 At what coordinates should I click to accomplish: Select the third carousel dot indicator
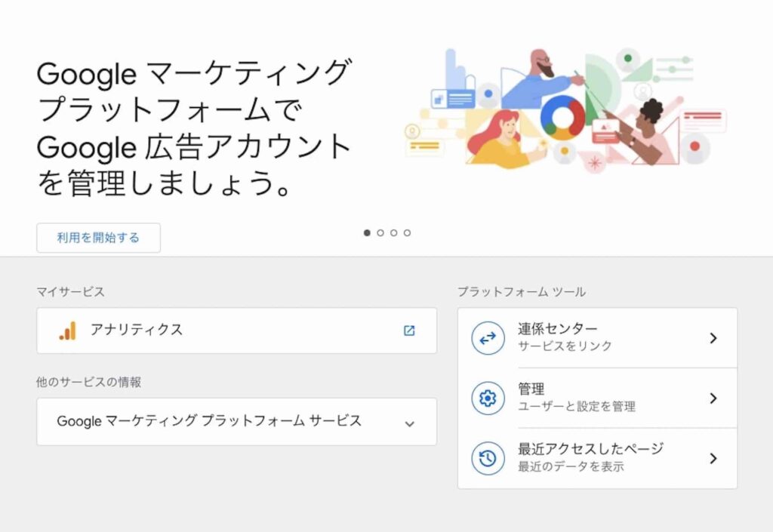393,233
